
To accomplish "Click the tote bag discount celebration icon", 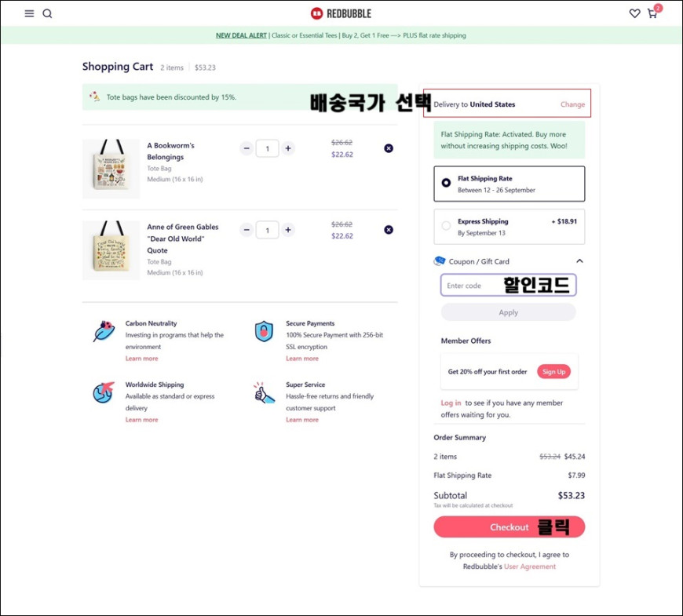I will tap(94, 97).
